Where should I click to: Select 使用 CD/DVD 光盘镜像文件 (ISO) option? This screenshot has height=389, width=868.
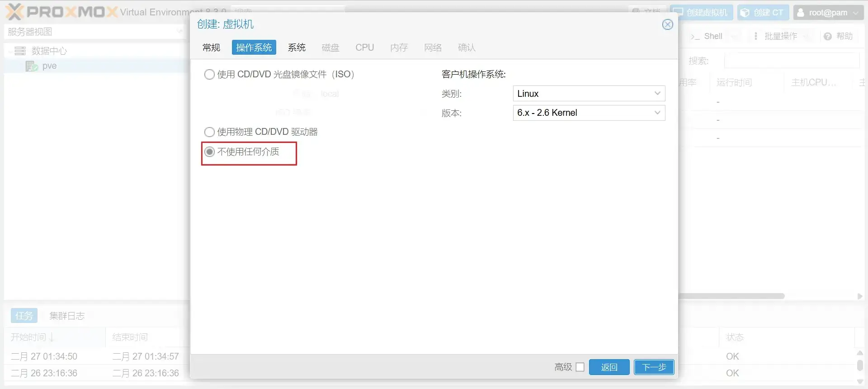tap(209, 74)
